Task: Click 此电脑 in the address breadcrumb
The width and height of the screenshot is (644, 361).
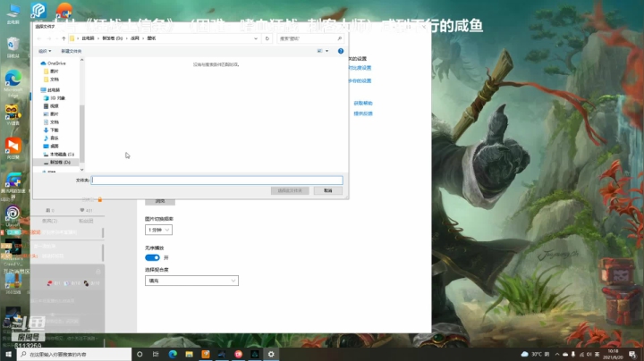Action: point(88,38)
